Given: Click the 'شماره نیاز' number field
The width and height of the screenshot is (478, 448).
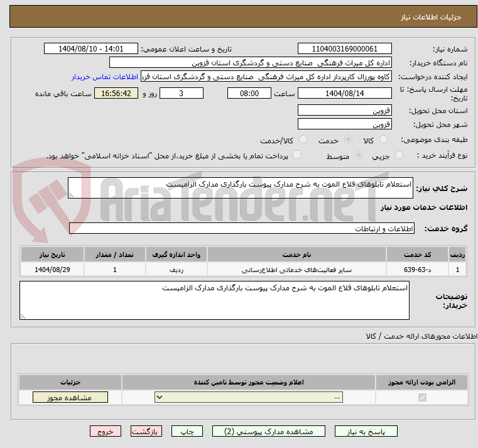Looking at the screenshot, I should point(344,49).
